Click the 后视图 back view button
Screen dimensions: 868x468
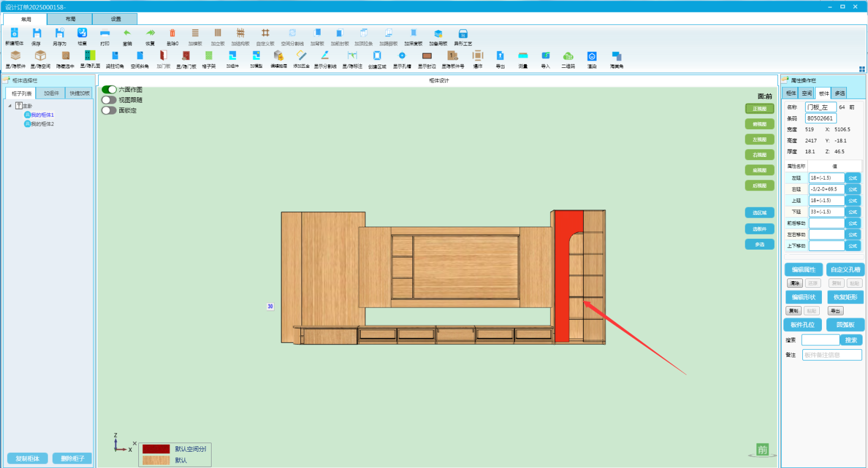coord(759,186)
